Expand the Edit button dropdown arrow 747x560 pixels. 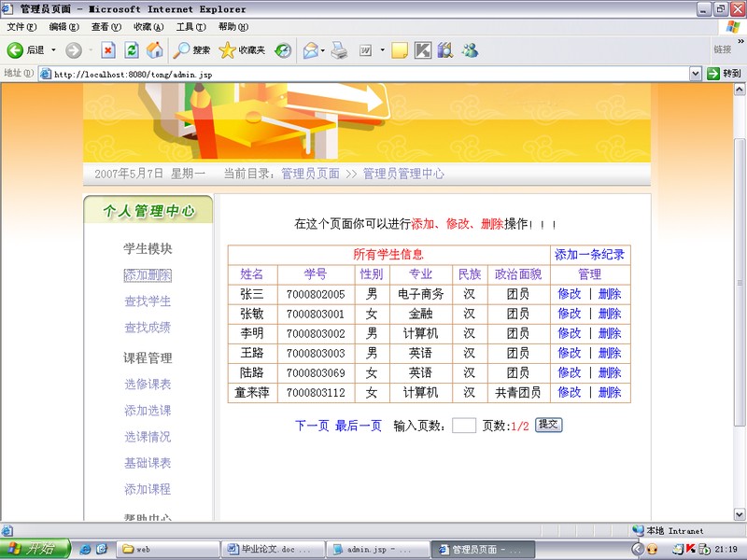pos(382,50)
